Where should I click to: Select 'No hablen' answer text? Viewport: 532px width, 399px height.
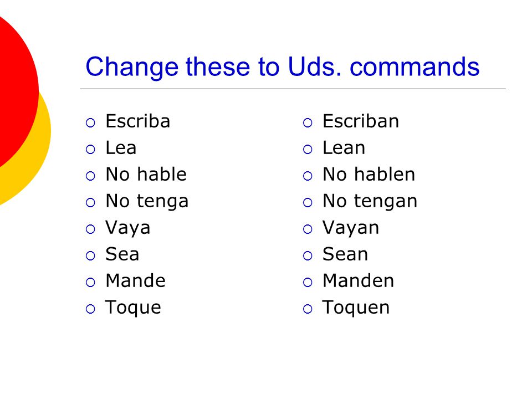tap(369, 175)
